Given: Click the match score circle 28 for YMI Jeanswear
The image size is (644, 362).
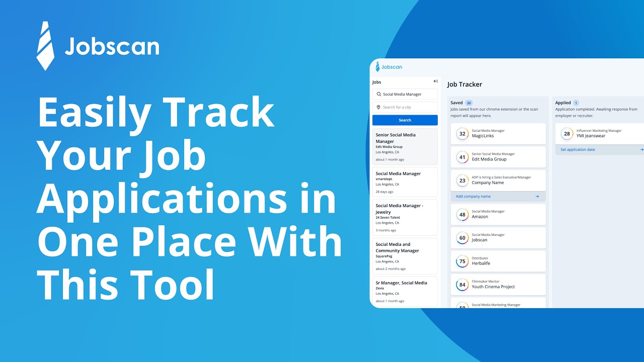Looking at the screenshot, I should pos(567,134).
